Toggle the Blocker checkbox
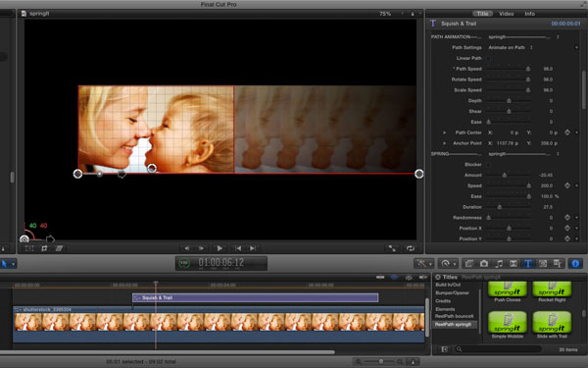Image resolution: width=588 pixels, height=368 pixels. (489, 165)
